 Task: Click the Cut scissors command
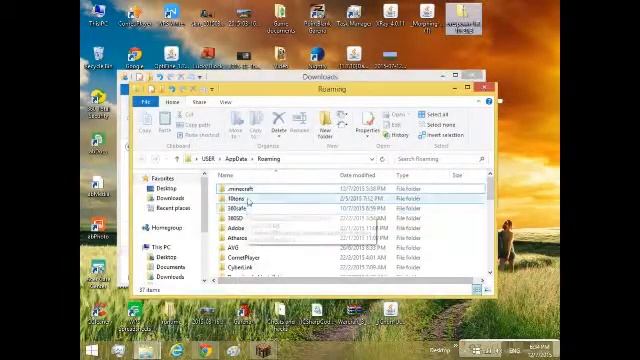coord(185,115)
